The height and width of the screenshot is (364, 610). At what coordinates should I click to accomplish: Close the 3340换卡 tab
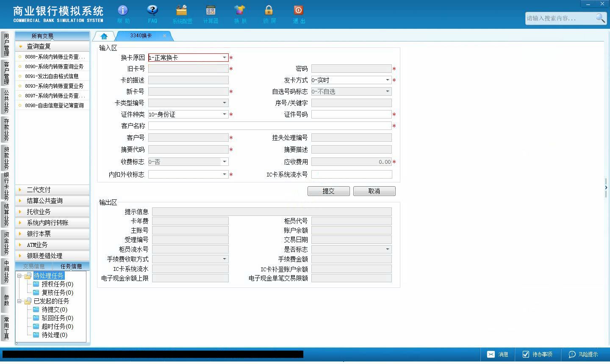164,36
